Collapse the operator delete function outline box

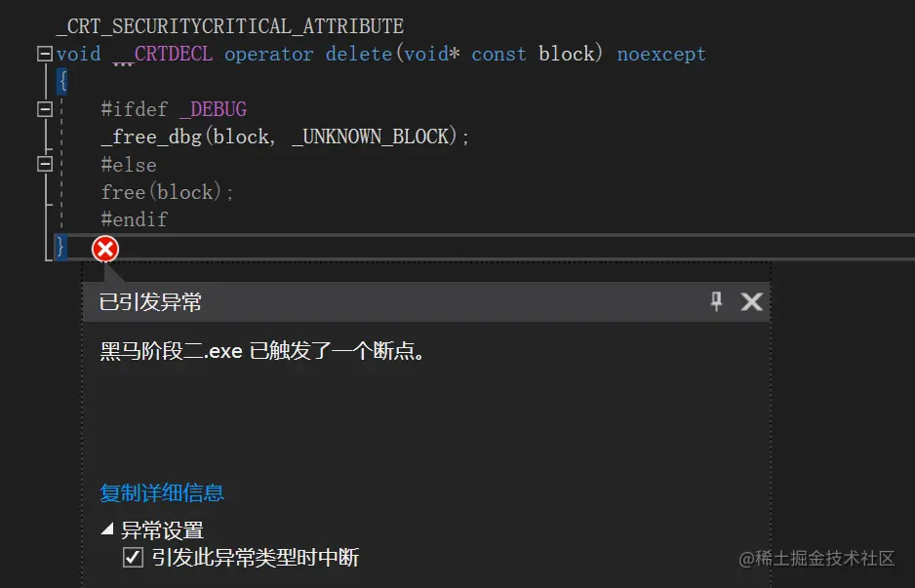pyautogui.click(x=44, y=54)
